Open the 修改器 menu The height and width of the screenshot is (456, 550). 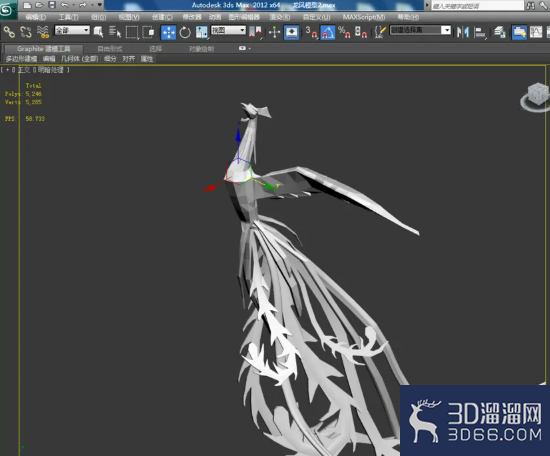[x=192, y=17]
